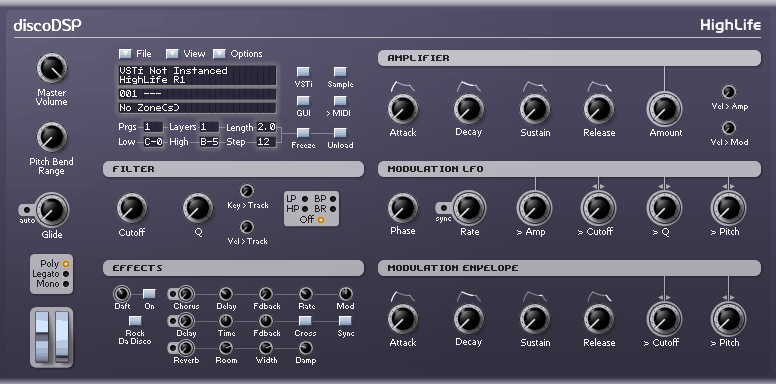Click the Unload button

coord(340,133)
